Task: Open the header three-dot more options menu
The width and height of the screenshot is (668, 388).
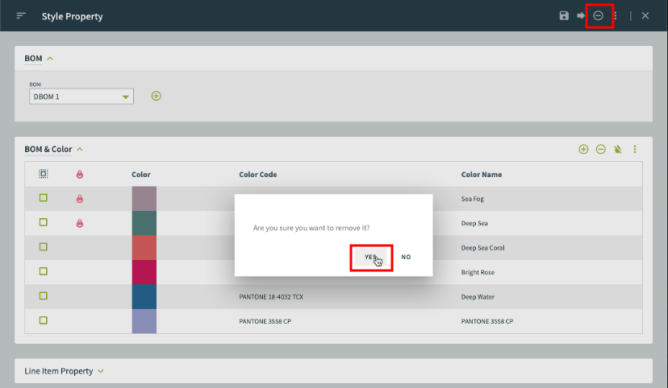Action: (x=615, y=16)
